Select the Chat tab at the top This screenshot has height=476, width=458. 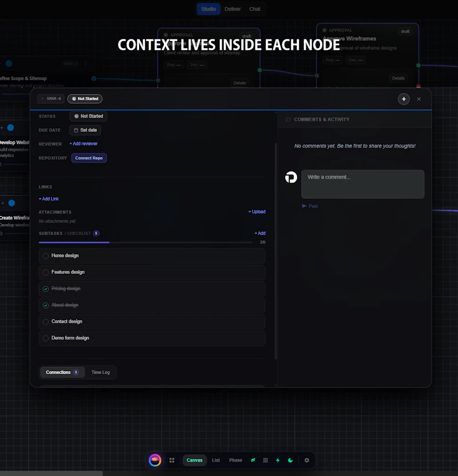point(255,9)
